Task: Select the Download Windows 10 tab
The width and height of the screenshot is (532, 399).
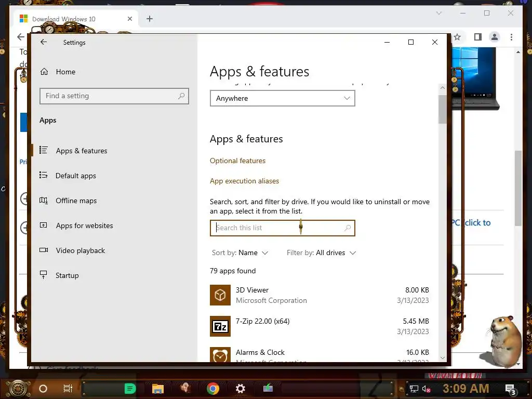Action: 75,19
